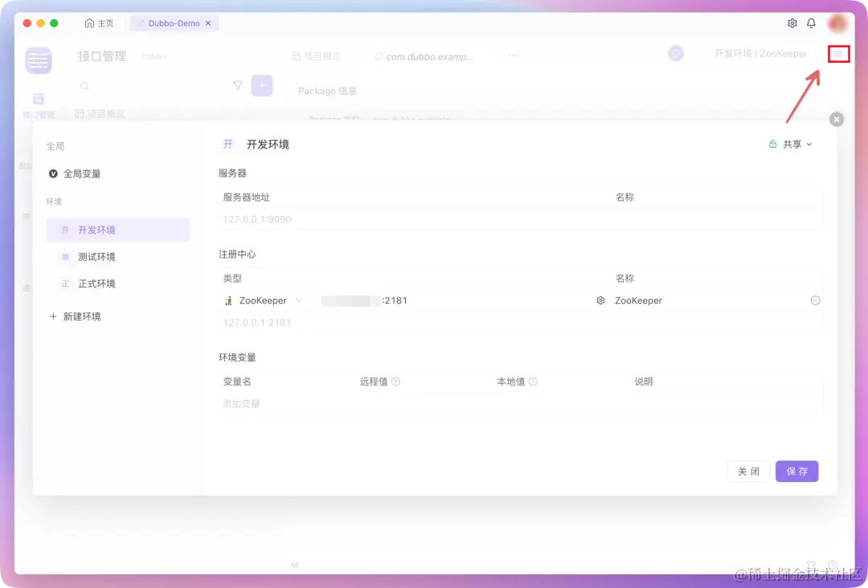The width and height of the screenshot is (868, 588).
Task: Click the filter icon next to the search bar
Action: (x=237, y=84)
